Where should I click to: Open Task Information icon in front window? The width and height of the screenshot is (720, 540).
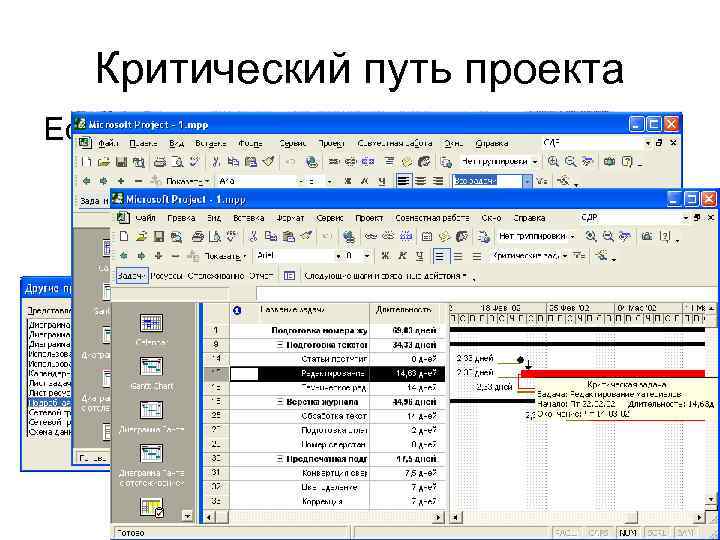(x=427, y=236)
